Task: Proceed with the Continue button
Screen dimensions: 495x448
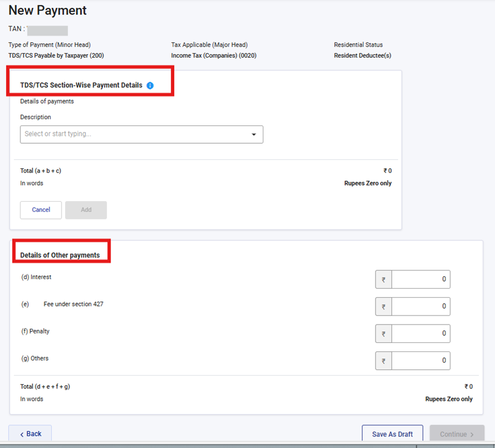Action: click(457, 434)
